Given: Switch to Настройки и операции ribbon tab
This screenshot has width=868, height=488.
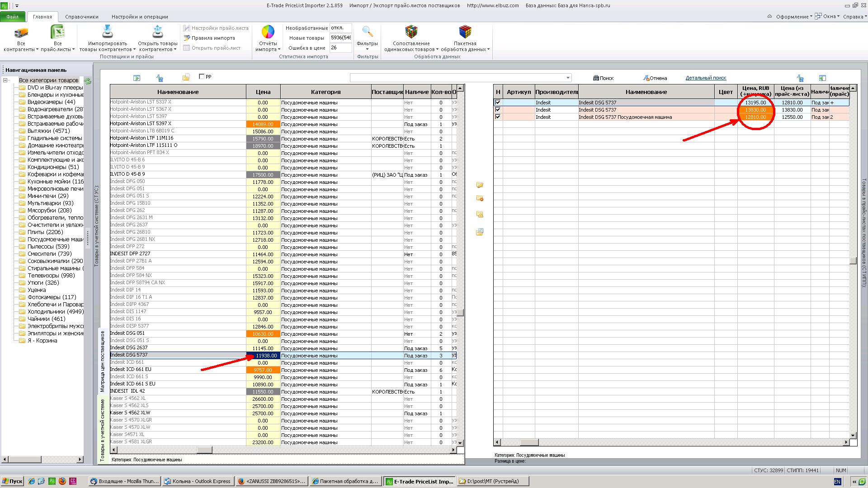Looking at the screenshot, I should pos(140,17).
